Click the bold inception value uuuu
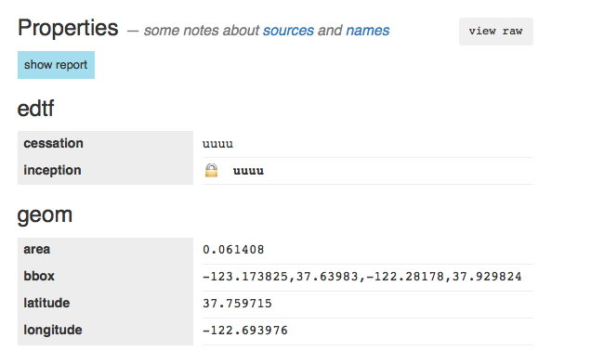Screen dimensions: 604x364 click(x=248, y=171)
